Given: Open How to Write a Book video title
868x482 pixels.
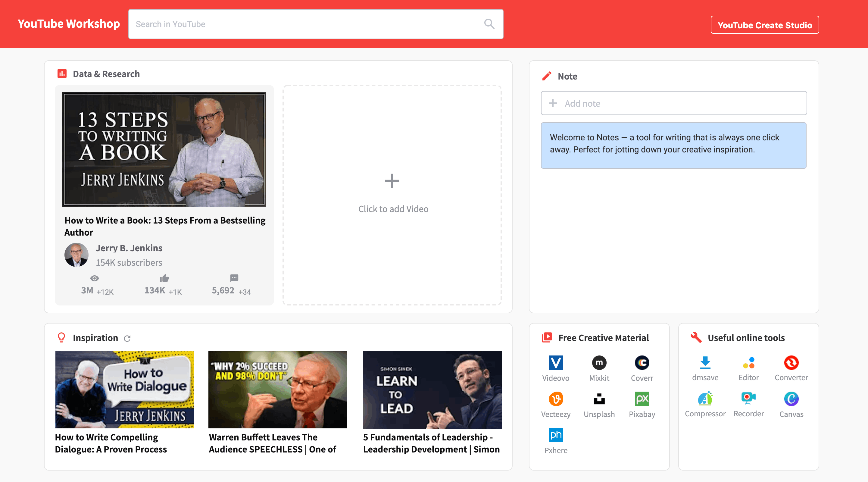Looking at the screenshot, I should click(x=165, y=226).
